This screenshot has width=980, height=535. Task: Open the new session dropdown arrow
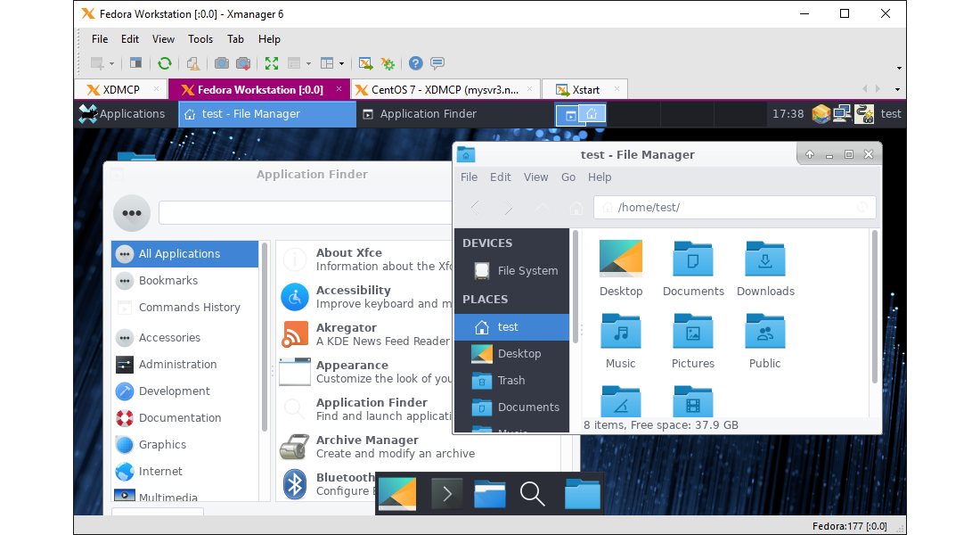tap(111, 64)
